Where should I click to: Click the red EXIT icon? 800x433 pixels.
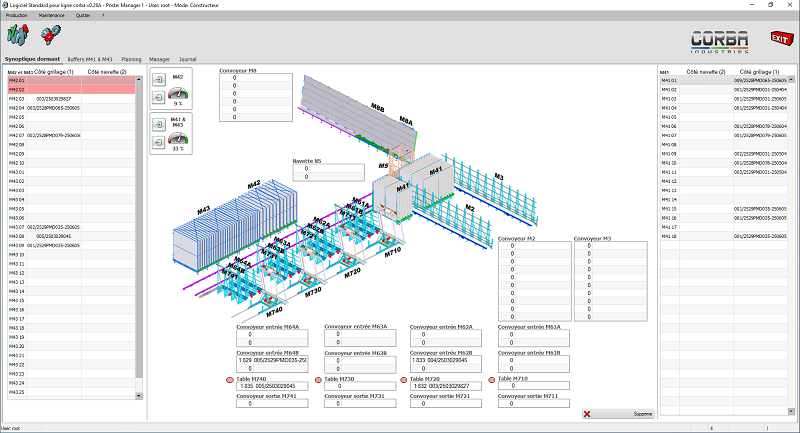pyautogui.click(x=779, y=38)
